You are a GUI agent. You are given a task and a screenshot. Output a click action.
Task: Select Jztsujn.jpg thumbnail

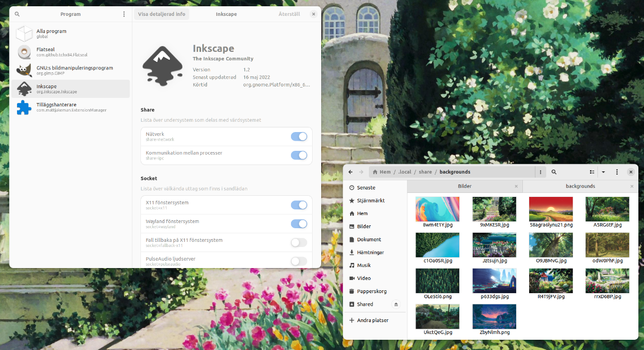(x=494, y=245)
